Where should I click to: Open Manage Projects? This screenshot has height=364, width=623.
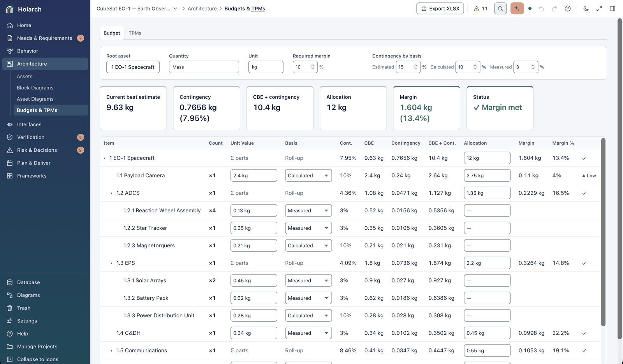(x=45, y=346)
